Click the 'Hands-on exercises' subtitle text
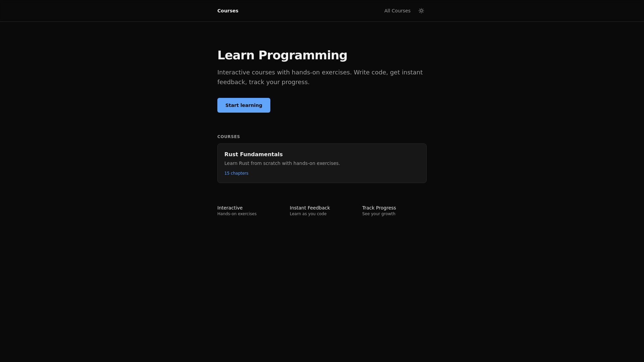This screenshot has height=362, width=644. 237,214
